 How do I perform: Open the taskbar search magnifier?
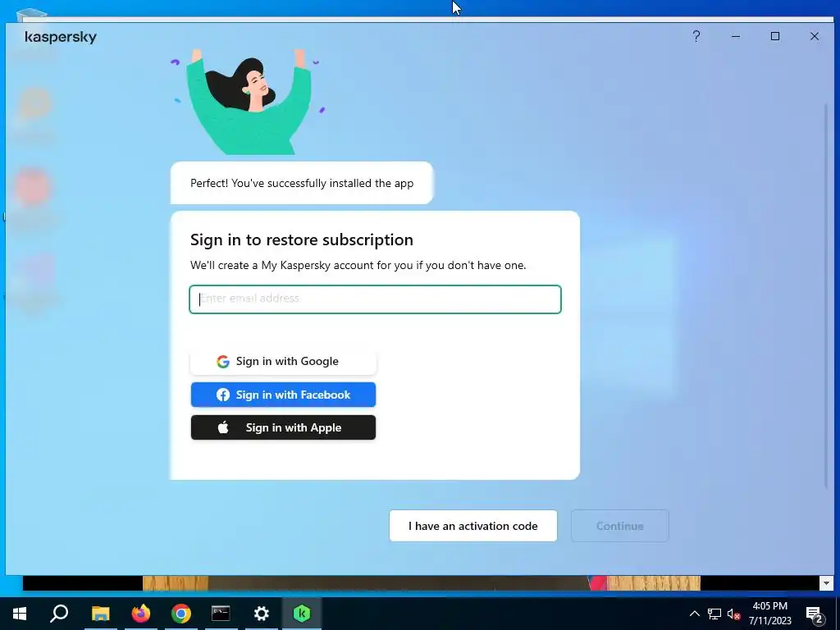point(59,614)
